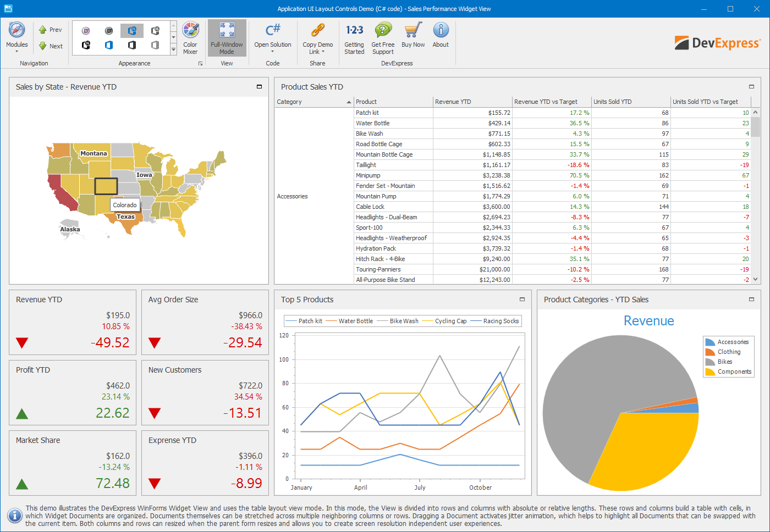Open the About dialog via the info icon
The image size is (770, 532).
pos(441,30)
